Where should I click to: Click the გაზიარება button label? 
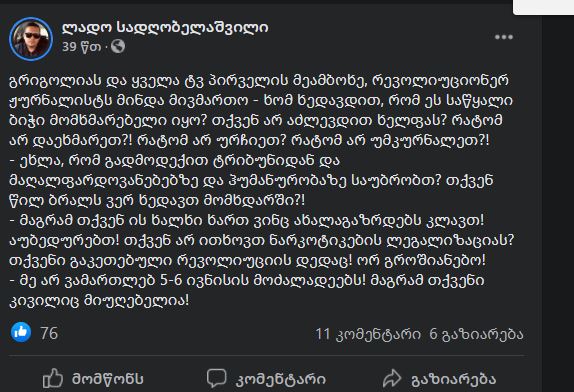tap(454, 380)
